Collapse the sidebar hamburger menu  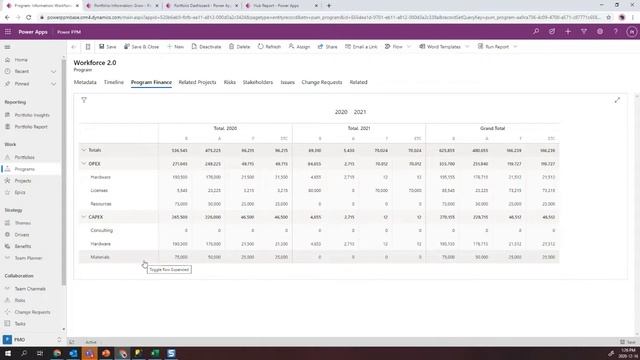pos(7,47)
